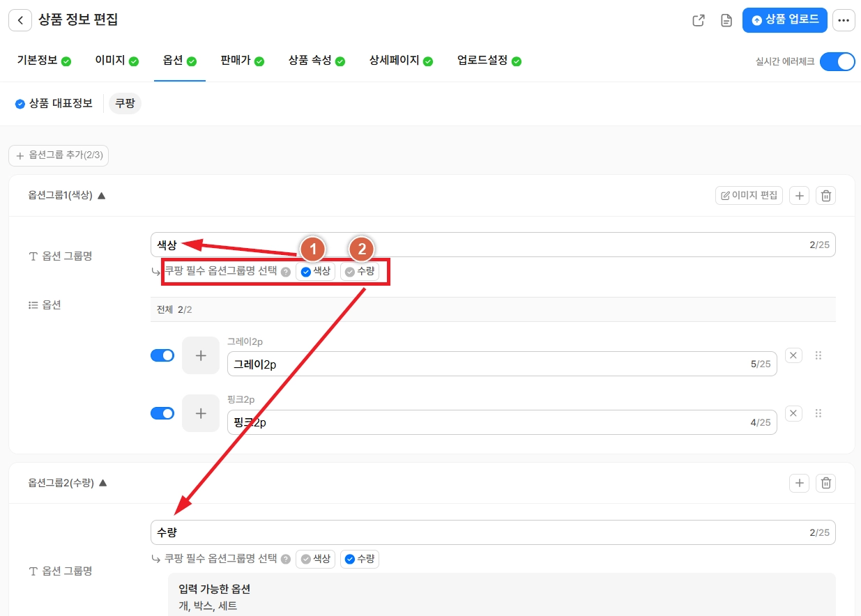861x616 pixels.
Task: Toggle the 핑크2p option switch
Action: pos(162,413)
